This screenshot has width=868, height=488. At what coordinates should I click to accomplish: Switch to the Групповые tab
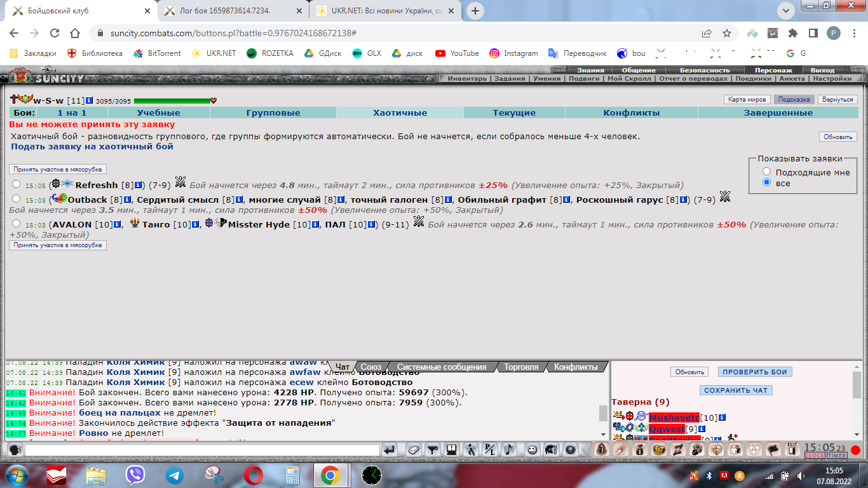pos(273,112)
